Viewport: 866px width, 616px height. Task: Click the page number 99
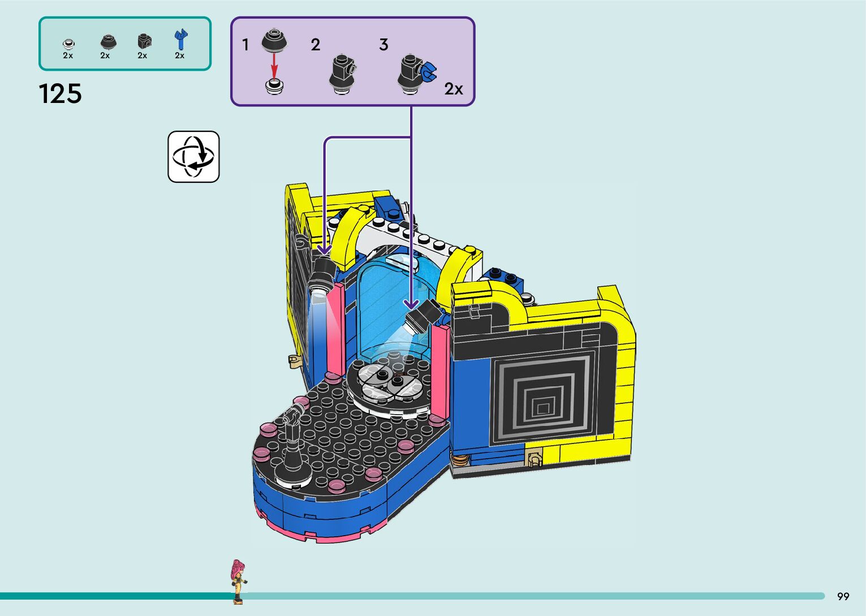pos(843,596)
